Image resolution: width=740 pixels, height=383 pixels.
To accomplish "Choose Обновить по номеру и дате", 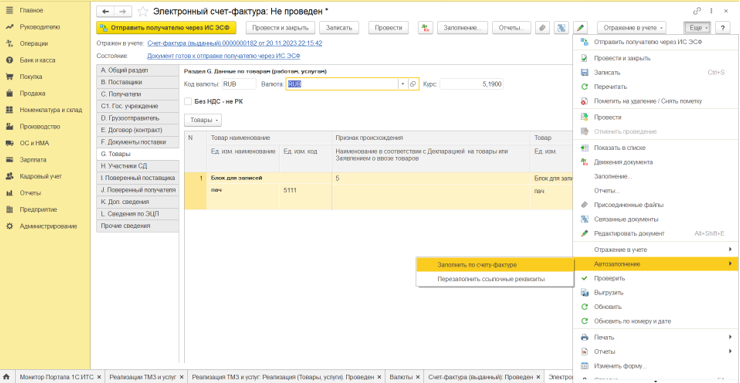I will coord(656,321).
